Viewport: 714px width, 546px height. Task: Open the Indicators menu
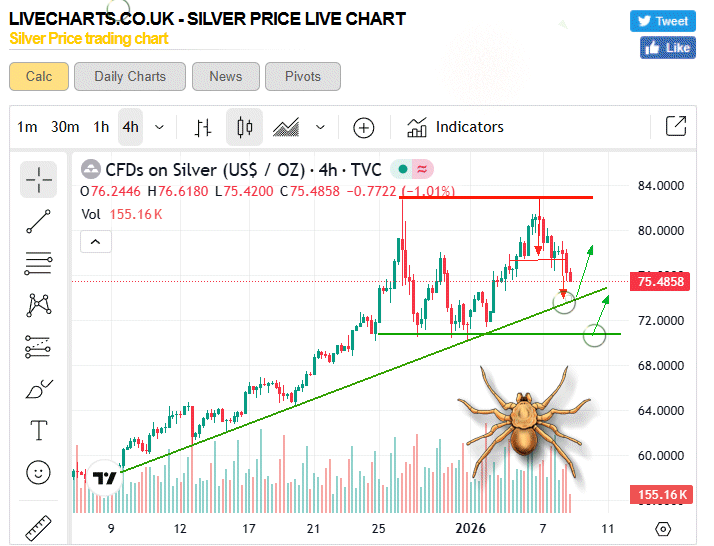[455, 127]
